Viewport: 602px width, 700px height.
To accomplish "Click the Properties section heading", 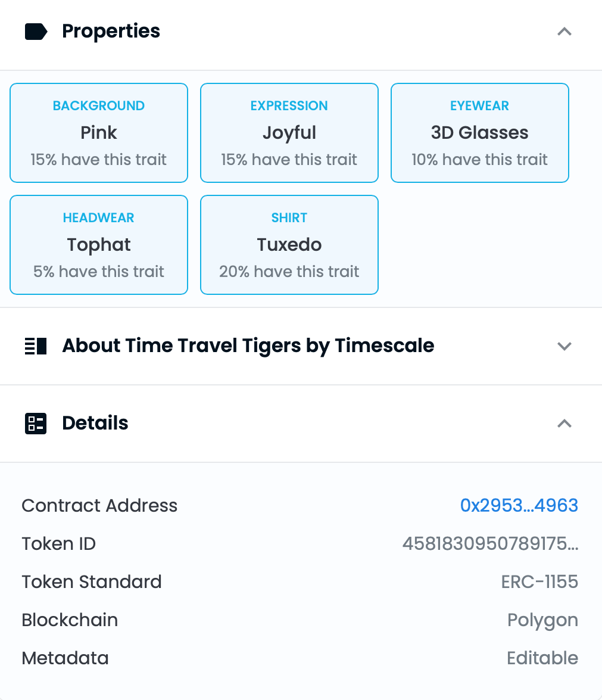I will click(111, 32).
